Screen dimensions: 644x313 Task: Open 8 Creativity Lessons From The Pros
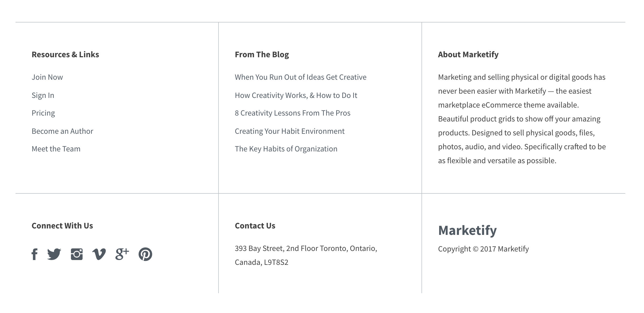coord(293,113)
